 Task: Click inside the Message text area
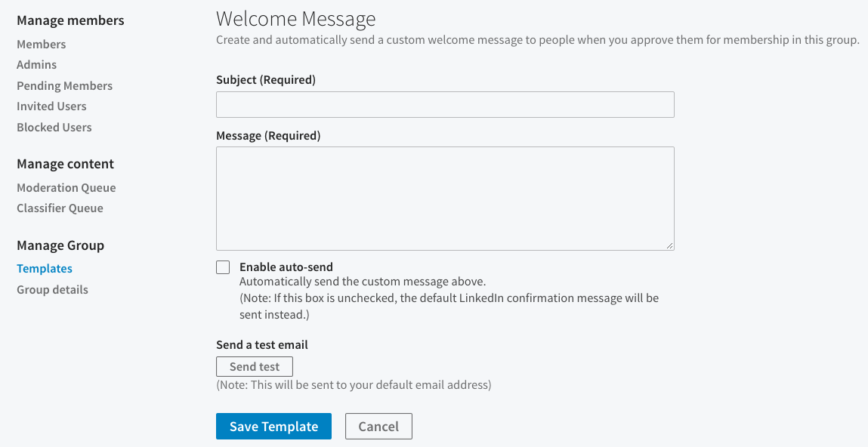coord(445,198)
